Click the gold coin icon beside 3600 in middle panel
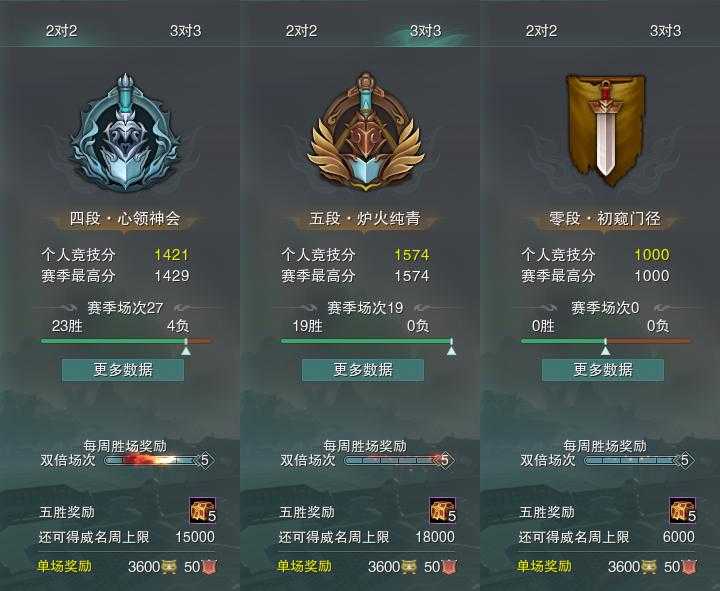 [409, 567]
